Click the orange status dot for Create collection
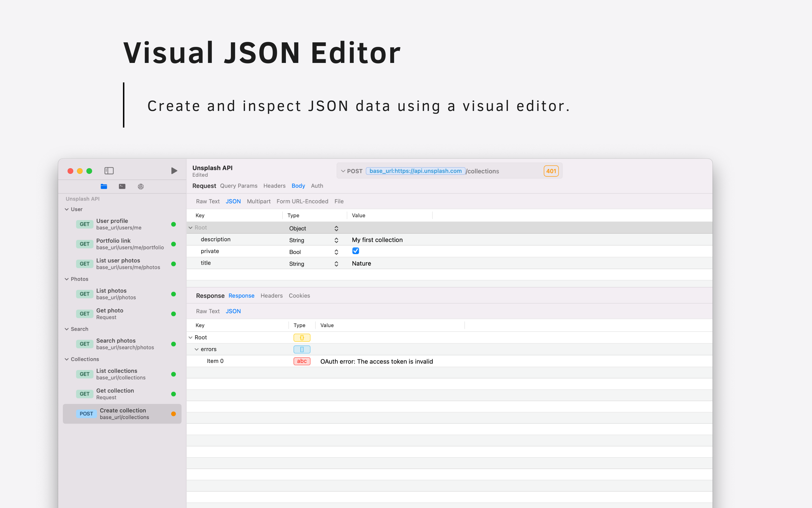The width and height of the screenshot is (812, 508). point(173,413)
